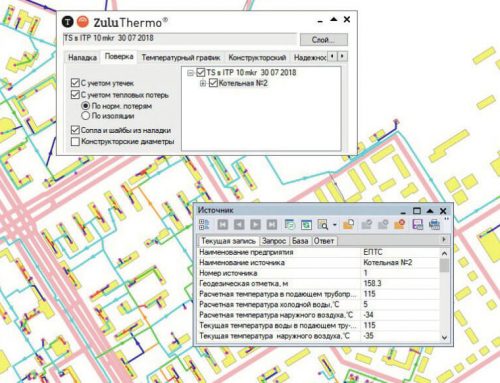
Task: Open dropdown arrow next to search icon
Action: 334,225
